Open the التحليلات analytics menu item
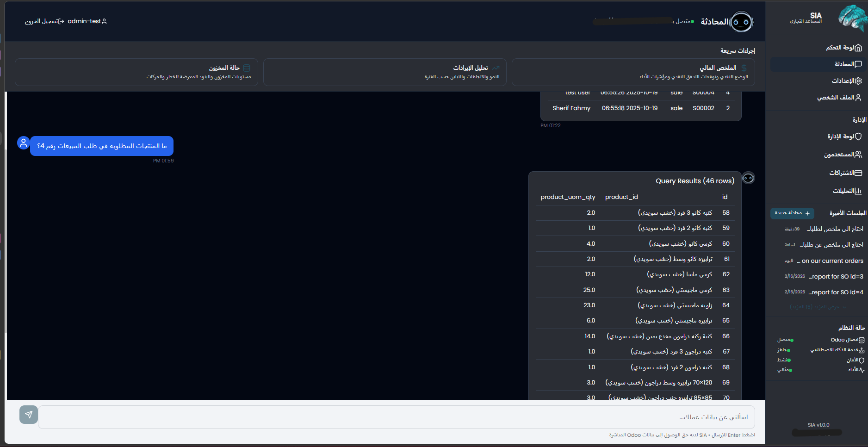 (x=817, y=191)
